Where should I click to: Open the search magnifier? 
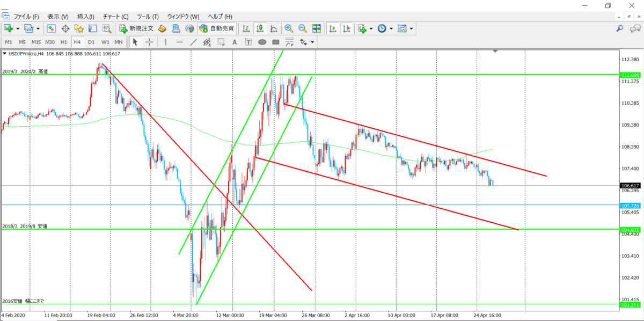(620, 28)
